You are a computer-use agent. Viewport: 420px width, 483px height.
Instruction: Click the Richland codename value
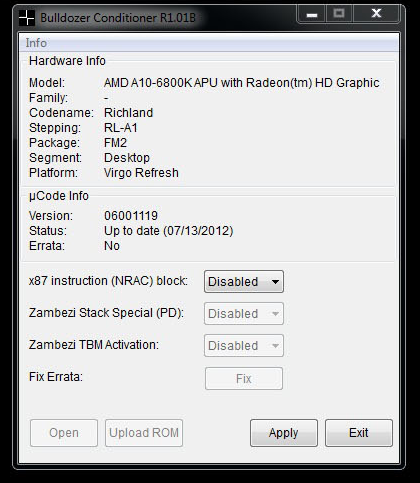pos(128,113)
